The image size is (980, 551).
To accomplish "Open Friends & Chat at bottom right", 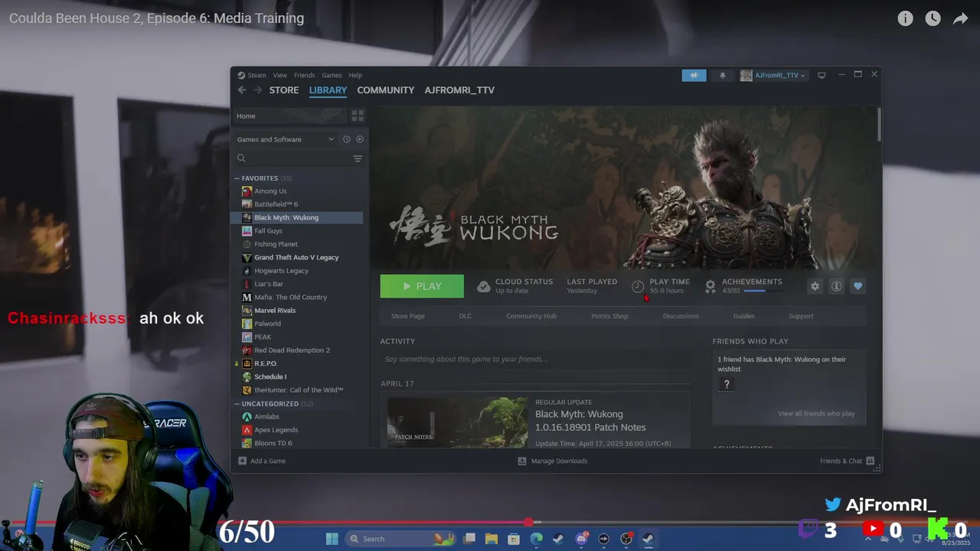I will (x=847, y=461).
